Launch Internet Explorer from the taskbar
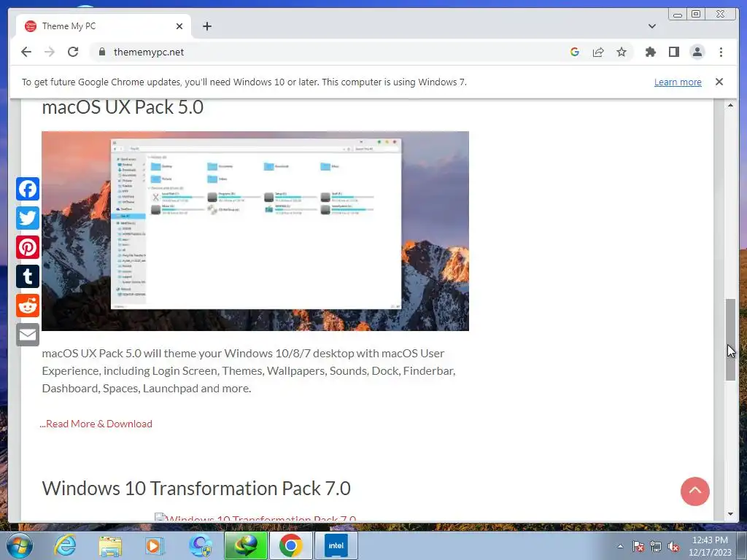This screenshot has height=560, width=747. pyautogui.click(x=65, y=545)
